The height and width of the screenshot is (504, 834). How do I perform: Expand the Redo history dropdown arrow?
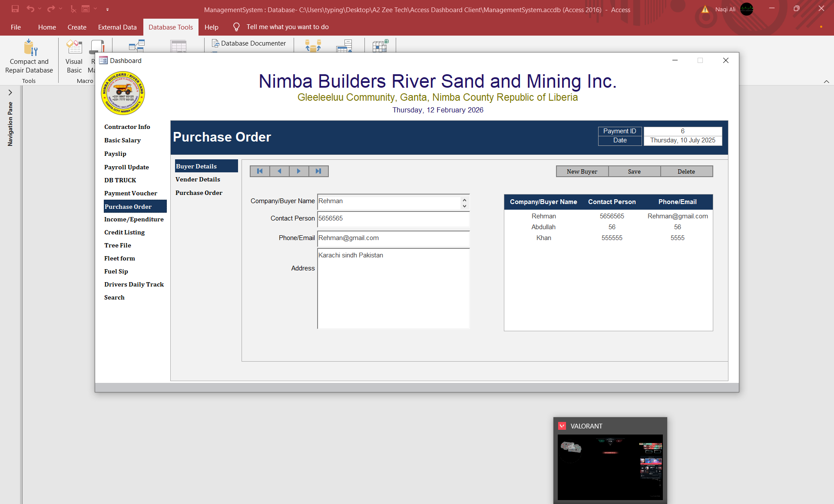[61, 9]
